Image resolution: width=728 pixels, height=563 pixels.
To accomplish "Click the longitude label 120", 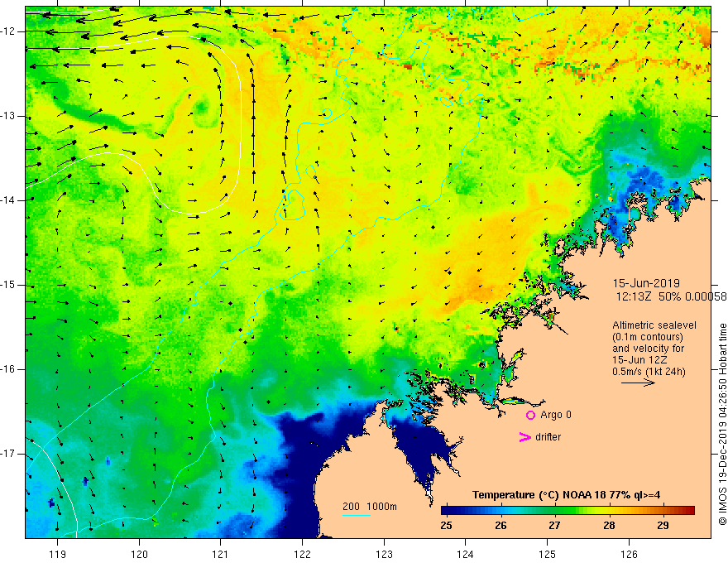I will coord(139,554).
